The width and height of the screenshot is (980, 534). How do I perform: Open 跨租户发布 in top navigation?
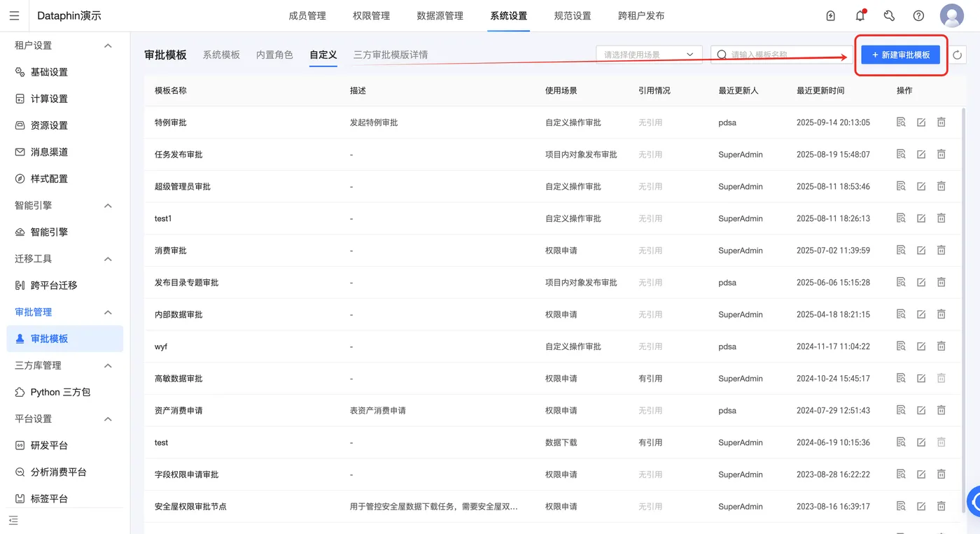tap(641, 15)
